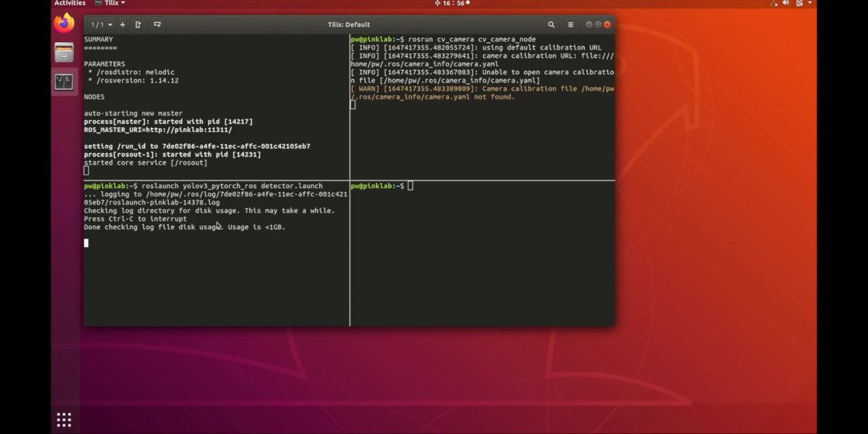
Task: Click 'started core service [/rosout]' line
Action: pos(146,163)
